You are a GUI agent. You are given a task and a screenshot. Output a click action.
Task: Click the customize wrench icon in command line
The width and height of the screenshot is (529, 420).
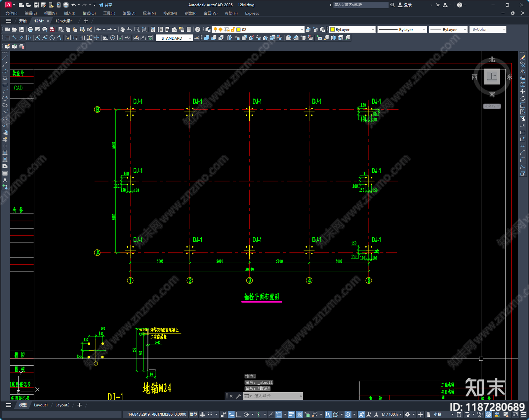238,396
